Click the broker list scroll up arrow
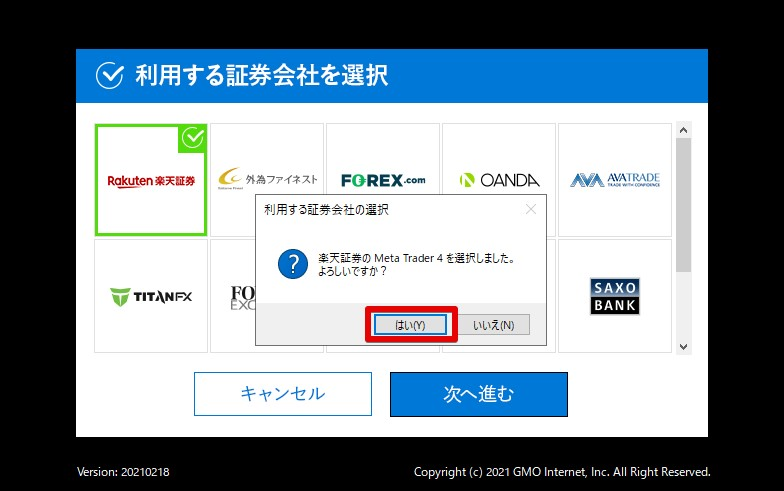Screen dimensions: 784x491 pos(684,130)
